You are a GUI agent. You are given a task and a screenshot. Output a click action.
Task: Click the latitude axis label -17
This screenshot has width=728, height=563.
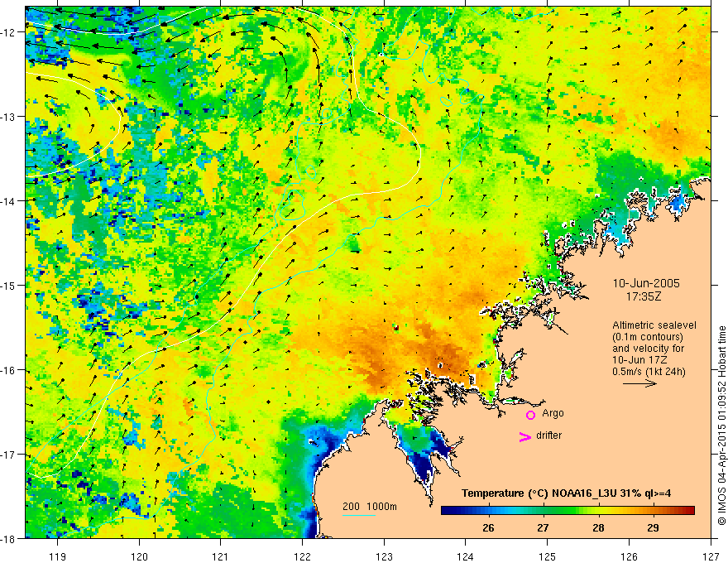7,455
